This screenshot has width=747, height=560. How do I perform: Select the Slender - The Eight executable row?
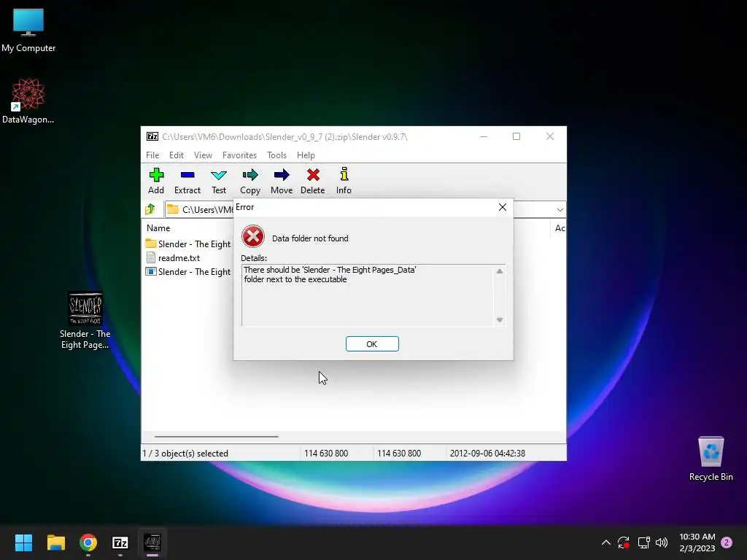[x=187, y=271]
